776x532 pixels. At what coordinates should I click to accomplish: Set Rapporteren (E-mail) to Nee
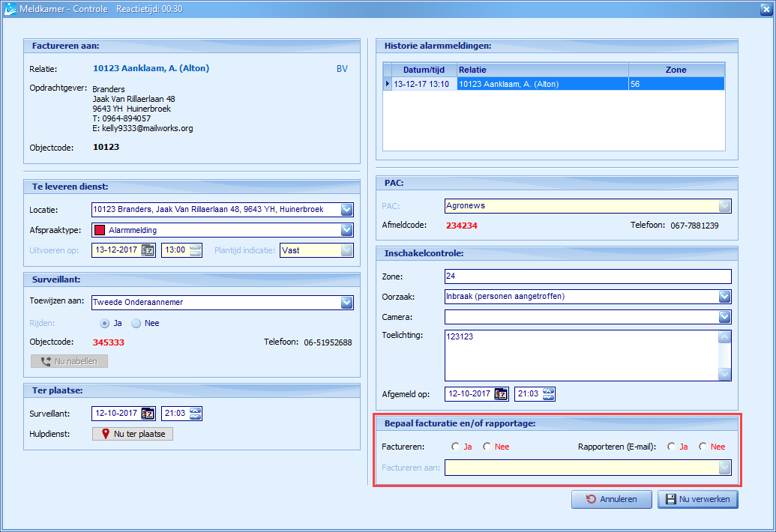click(703, 447)
